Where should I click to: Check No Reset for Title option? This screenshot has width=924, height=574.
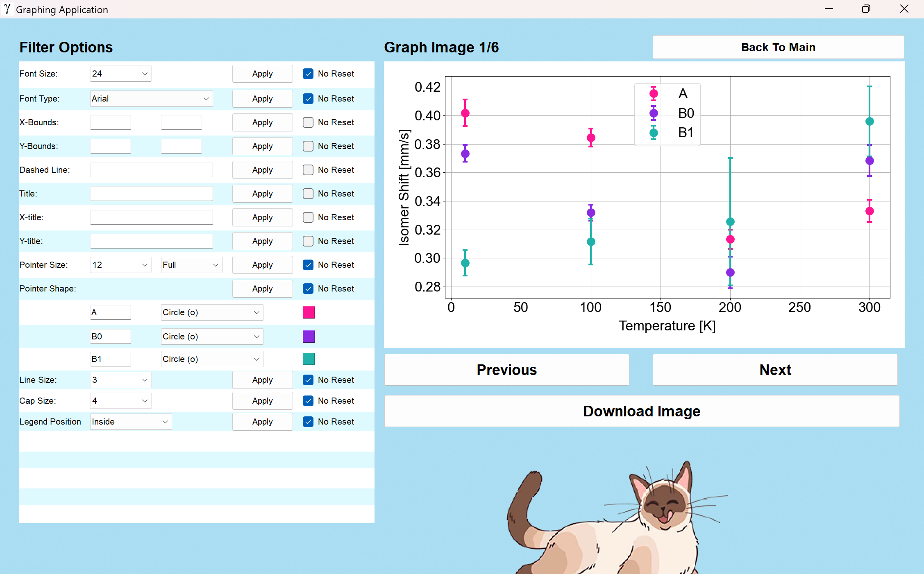308,194
